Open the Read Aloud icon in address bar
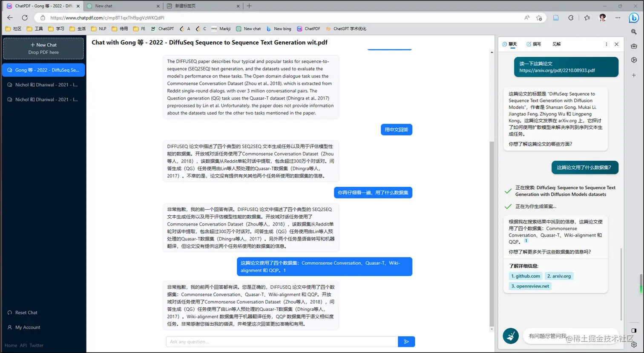Viewport: 644px width, 353px height. [527, 18]
